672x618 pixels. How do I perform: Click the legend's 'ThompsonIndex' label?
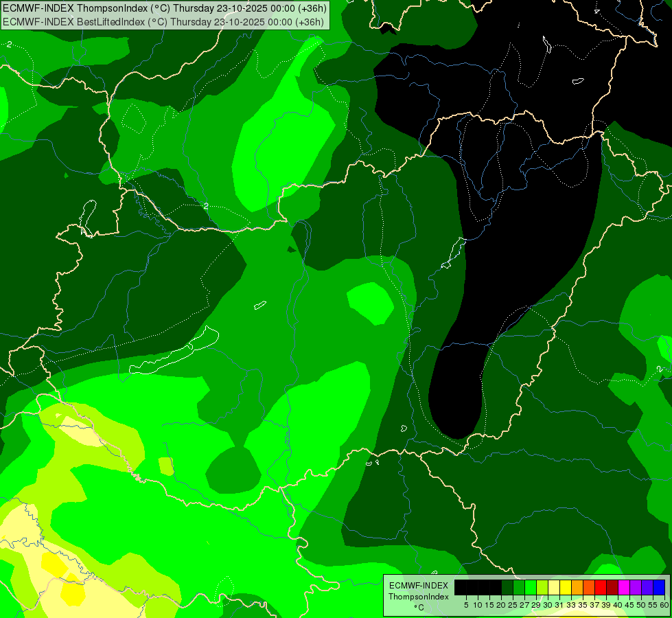pyautogui.click(x=419, y=597)
